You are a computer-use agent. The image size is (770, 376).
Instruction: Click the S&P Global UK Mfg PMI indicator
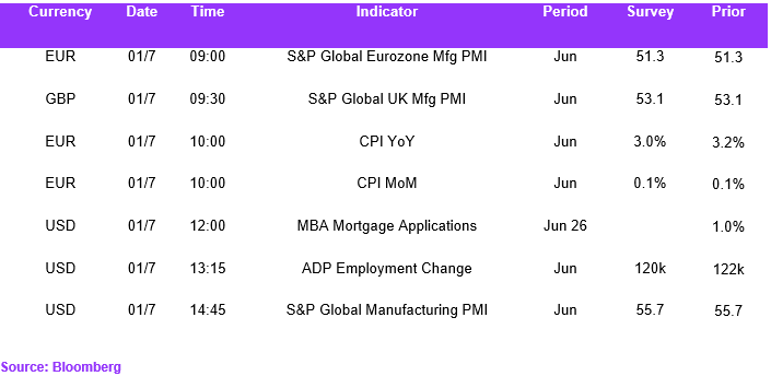(x=387, y=99)
